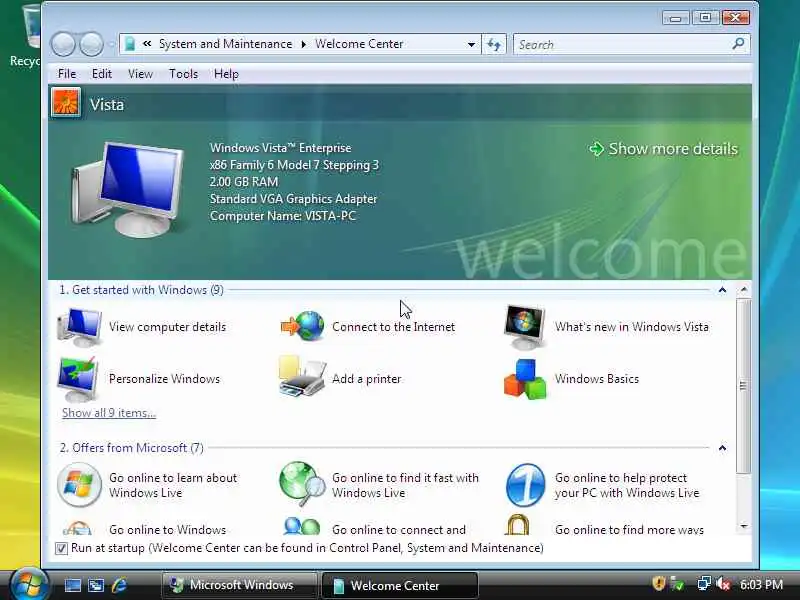Click the scrollbar down arrow
The width and height of the screenshot is (800, 600).
744,526
